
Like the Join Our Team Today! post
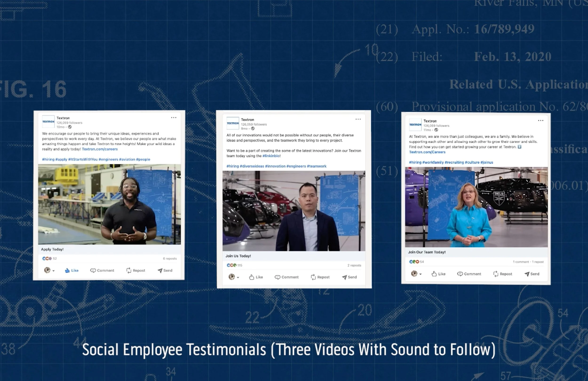tap(438, 274)
